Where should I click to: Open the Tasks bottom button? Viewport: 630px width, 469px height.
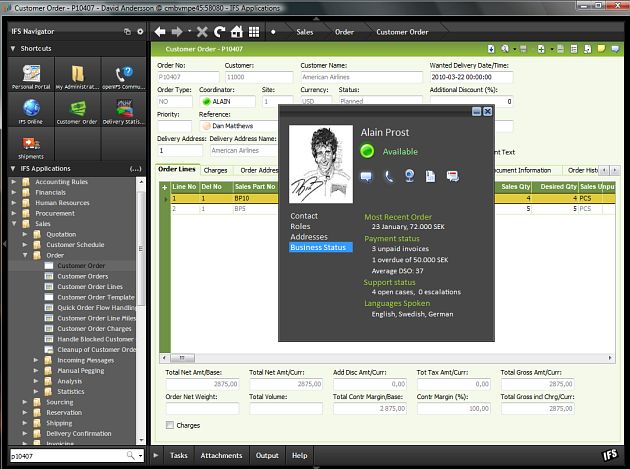(178, 455)
